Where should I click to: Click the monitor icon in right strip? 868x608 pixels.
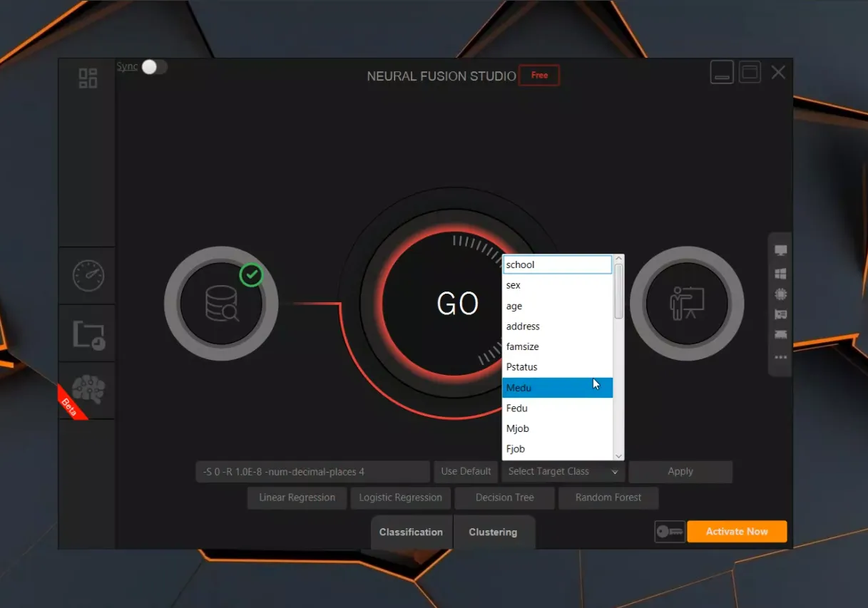click(x=781, y=251)
